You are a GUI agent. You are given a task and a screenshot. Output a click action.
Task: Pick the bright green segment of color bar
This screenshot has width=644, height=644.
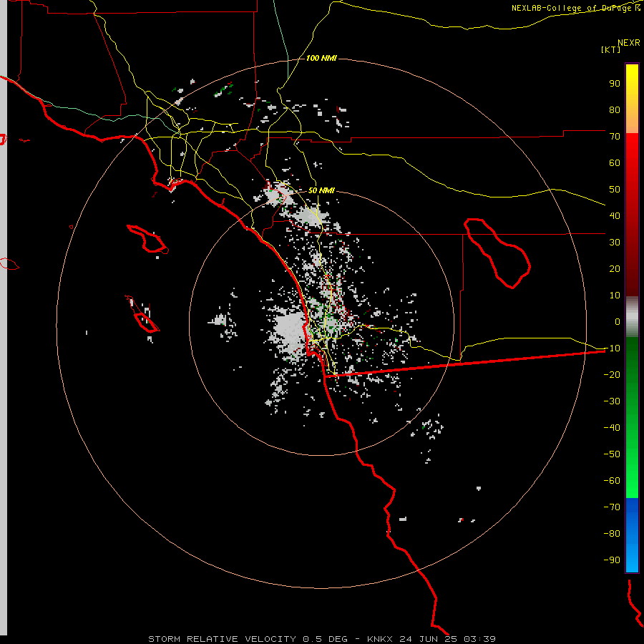(632, 472)
